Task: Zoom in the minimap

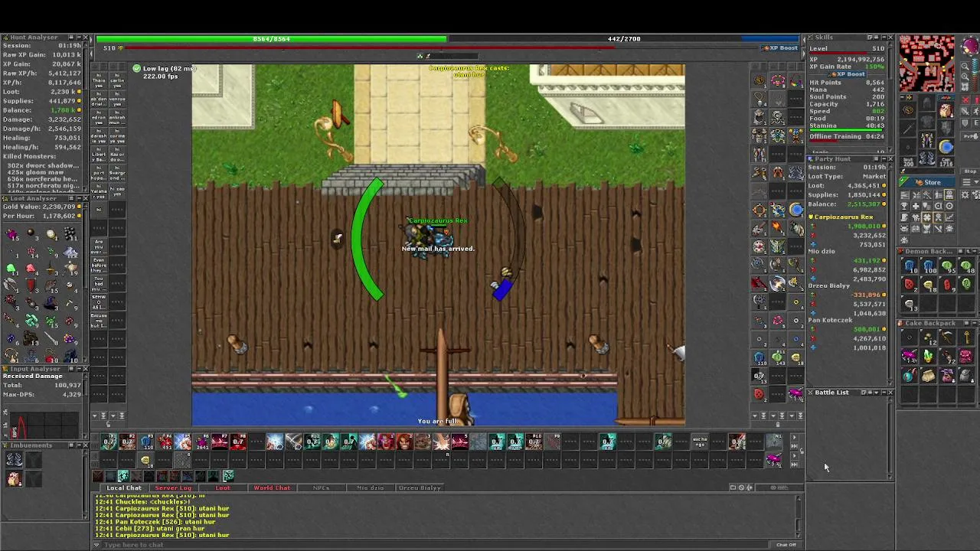Action: click(965, 77)
